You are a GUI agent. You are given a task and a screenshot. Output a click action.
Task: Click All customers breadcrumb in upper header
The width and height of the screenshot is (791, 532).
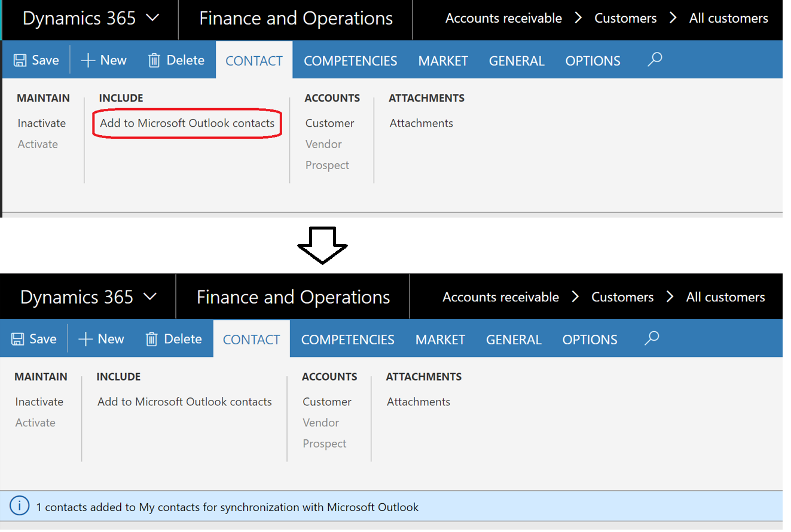pos(729,19)
